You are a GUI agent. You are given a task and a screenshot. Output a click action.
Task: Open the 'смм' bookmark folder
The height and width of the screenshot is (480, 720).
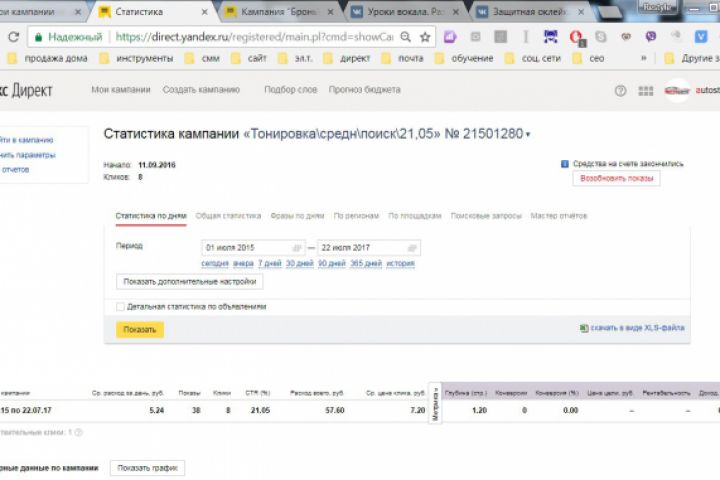pos(202,58)
